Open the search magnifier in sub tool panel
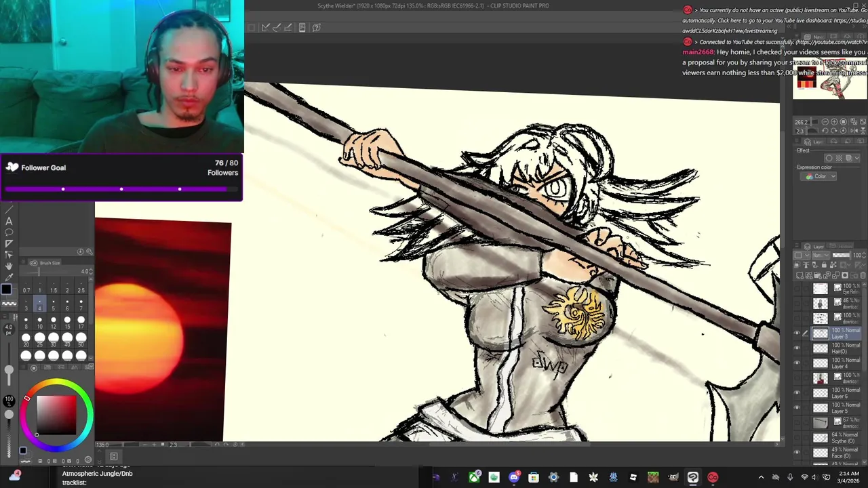Screen dimensions: 868x488 pyautogui.click(x=89, y=251)
